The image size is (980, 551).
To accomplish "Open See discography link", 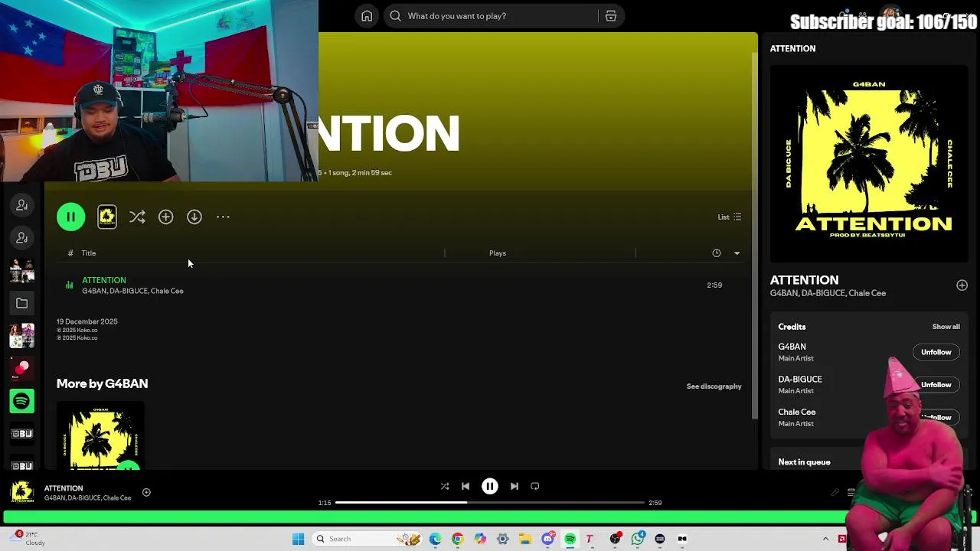I will tap(714, 386).
